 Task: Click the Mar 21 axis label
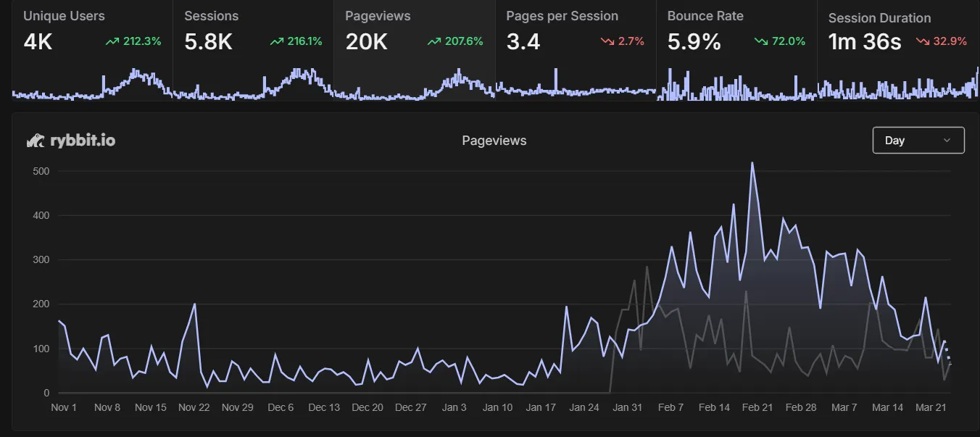(931, 407)
